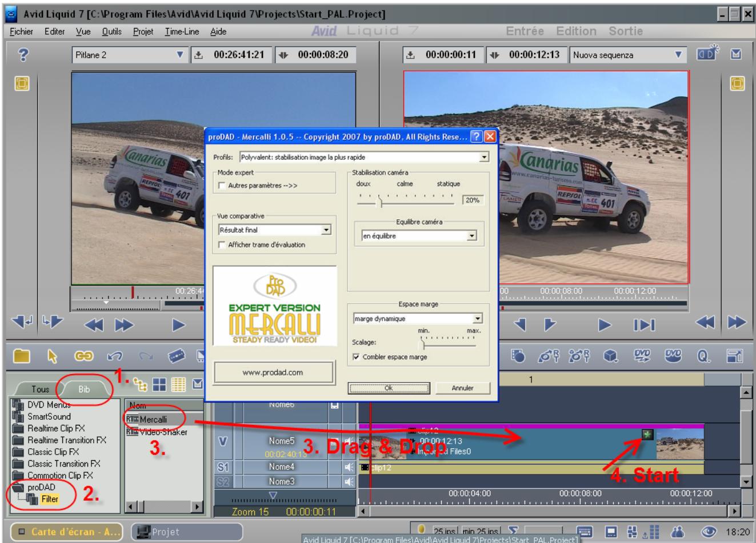Click the yellow fullscreen icon beside master viewer
Viewport: 756px width, 543px height.
click(737, 84)
